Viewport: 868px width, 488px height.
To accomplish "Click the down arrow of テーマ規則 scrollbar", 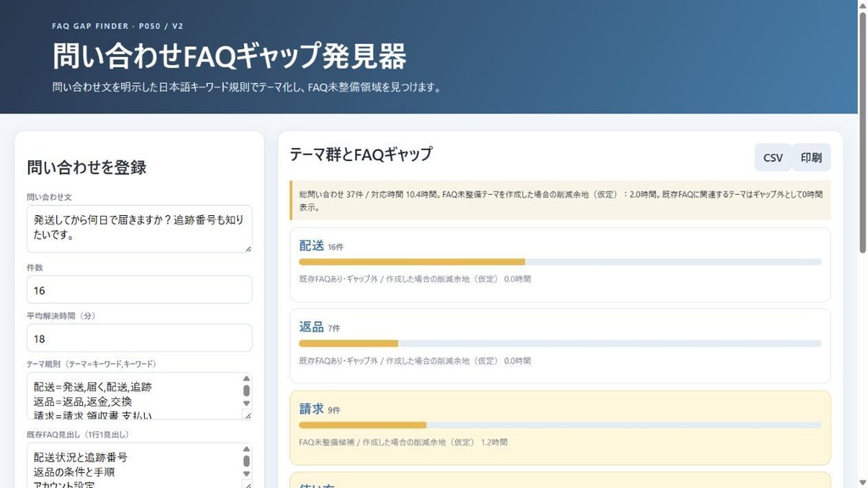I will coord(247,403).
